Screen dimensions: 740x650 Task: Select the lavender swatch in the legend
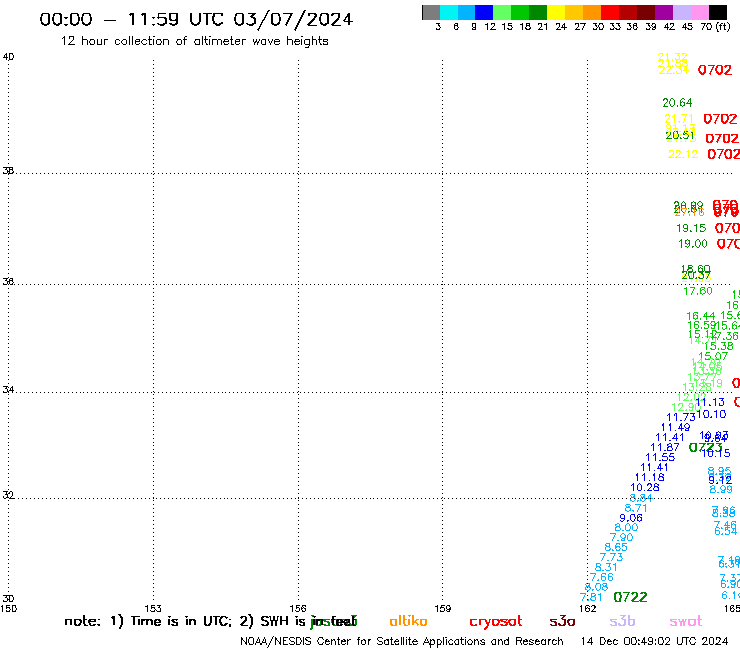pyautogui.click(x=681, y=12)
